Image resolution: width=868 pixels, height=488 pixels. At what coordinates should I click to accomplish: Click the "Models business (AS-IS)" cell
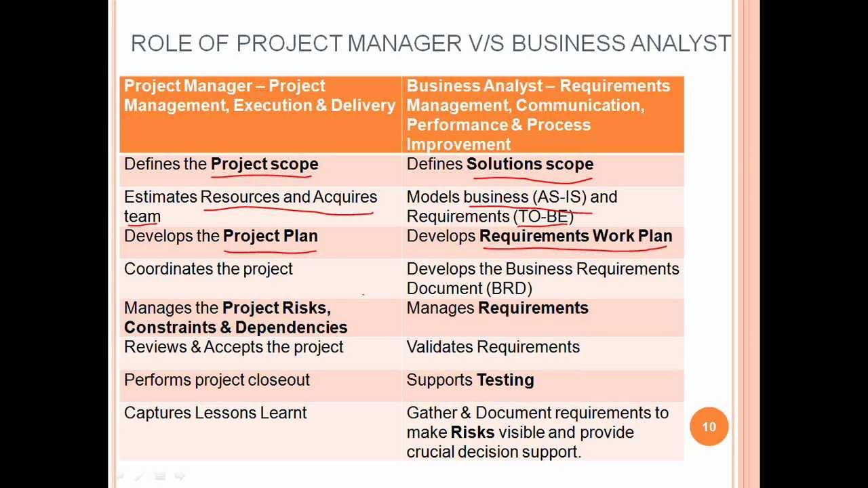(x=512, y=206)
